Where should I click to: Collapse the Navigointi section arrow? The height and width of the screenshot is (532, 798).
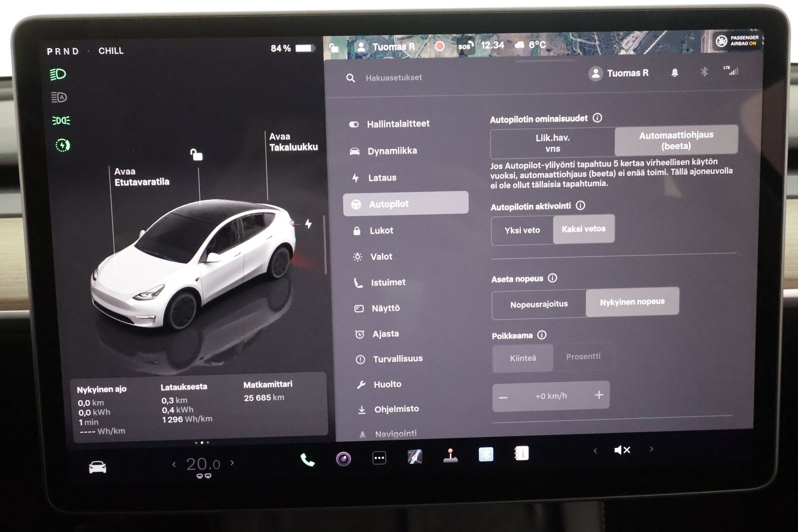pos(363,433)
